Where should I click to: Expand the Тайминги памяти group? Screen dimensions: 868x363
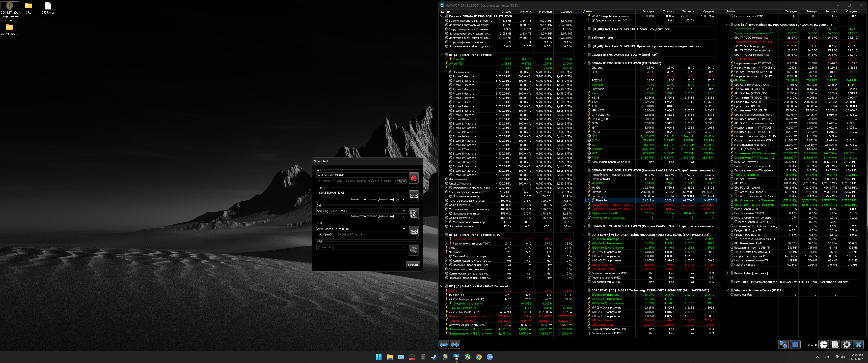pos(585,38)
